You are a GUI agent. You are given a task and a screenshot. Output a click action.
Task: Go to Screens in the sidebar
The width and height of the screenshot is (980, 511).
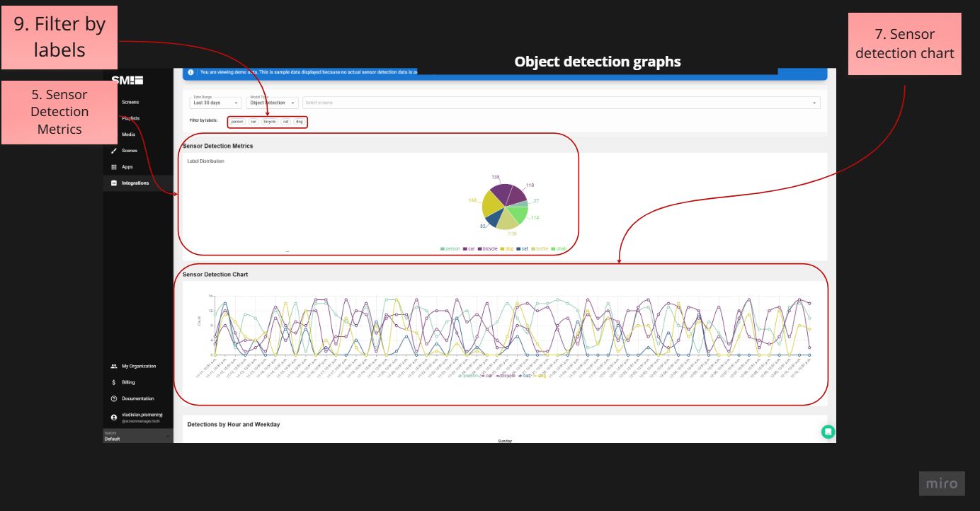click(130, 102)
